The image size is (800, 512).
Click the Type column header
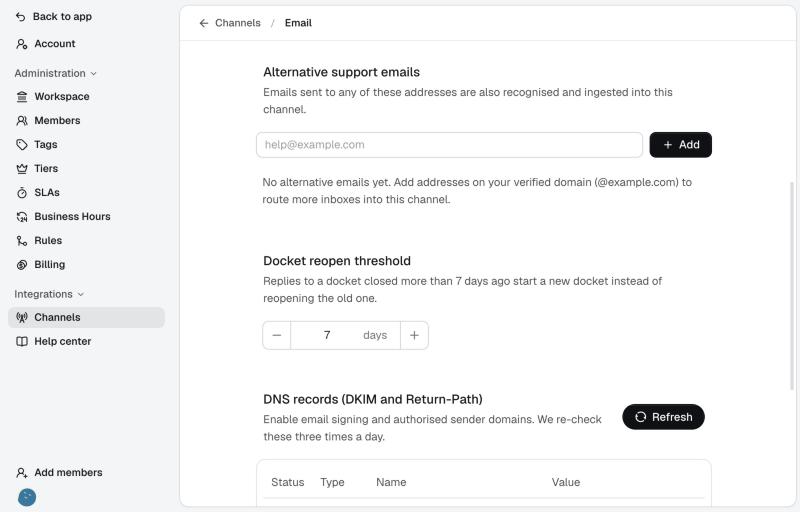coord(332,482)
